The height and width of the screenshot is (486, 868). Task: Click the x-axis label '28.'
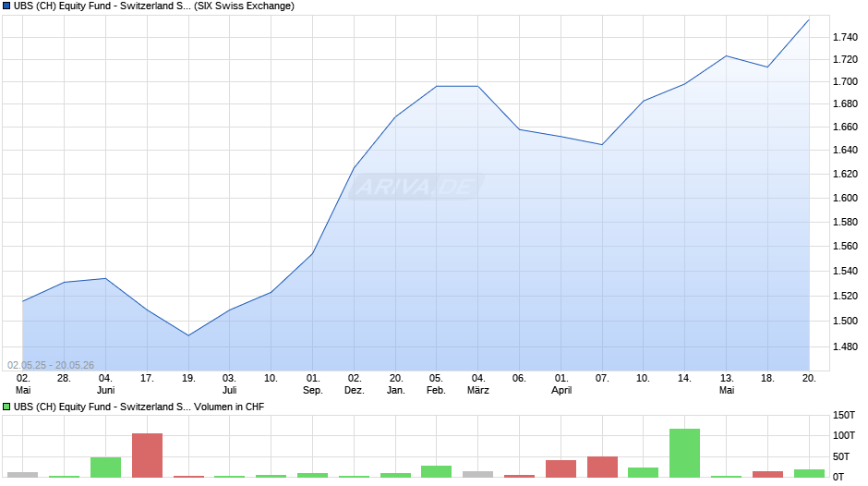(x=65, y=378)
